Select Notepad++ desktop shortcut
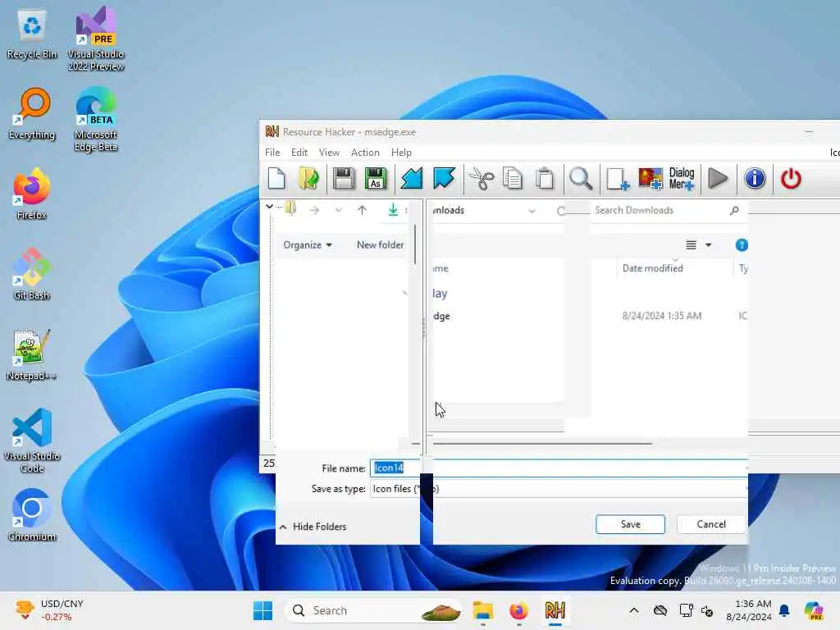The image size is (840, 630). pos(31,356)
